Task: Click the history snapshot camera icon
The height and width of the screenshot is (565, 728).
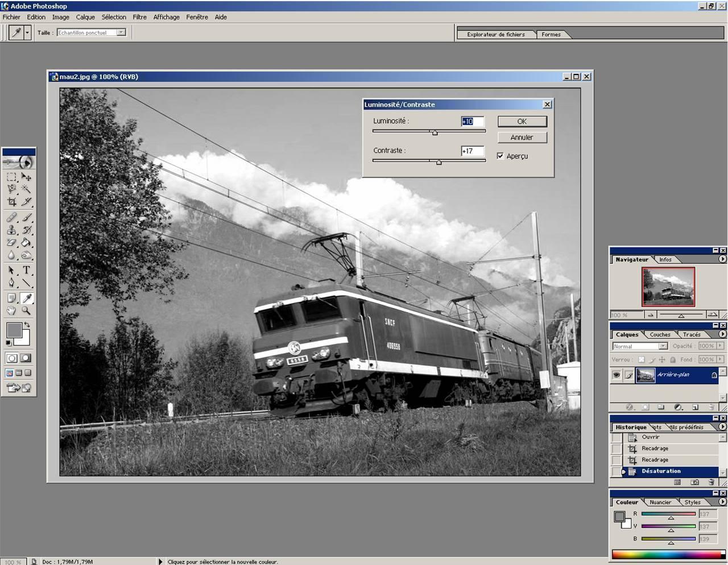Action: [694, 482]
